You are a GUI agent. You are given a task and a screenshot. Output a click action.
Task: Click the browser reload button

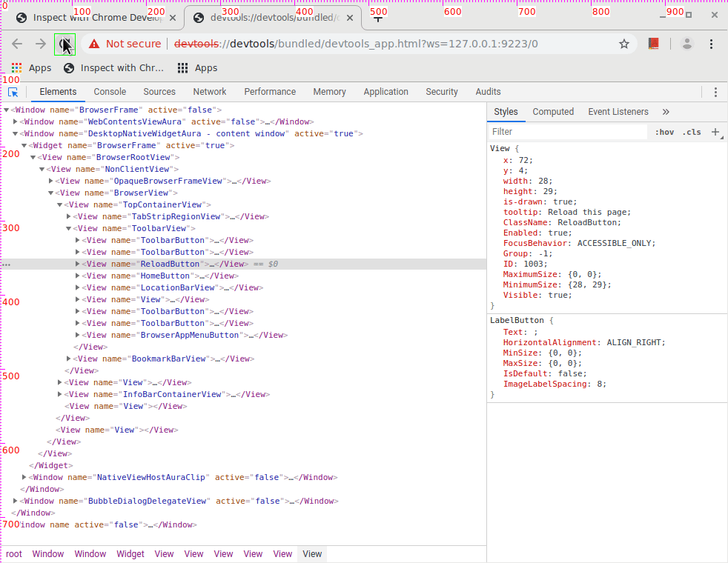point(65,44)
